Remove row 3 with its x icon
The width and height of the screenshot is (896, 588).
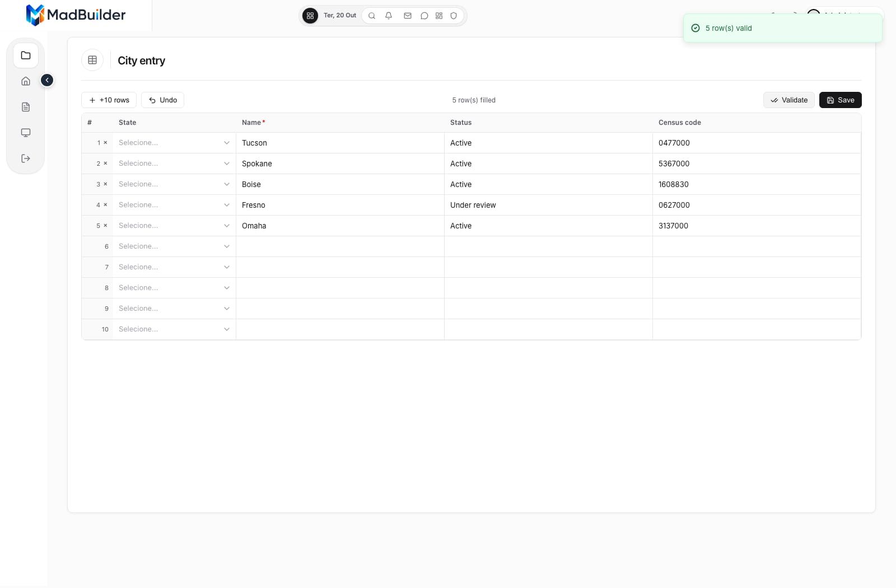(x=105, y=184)
